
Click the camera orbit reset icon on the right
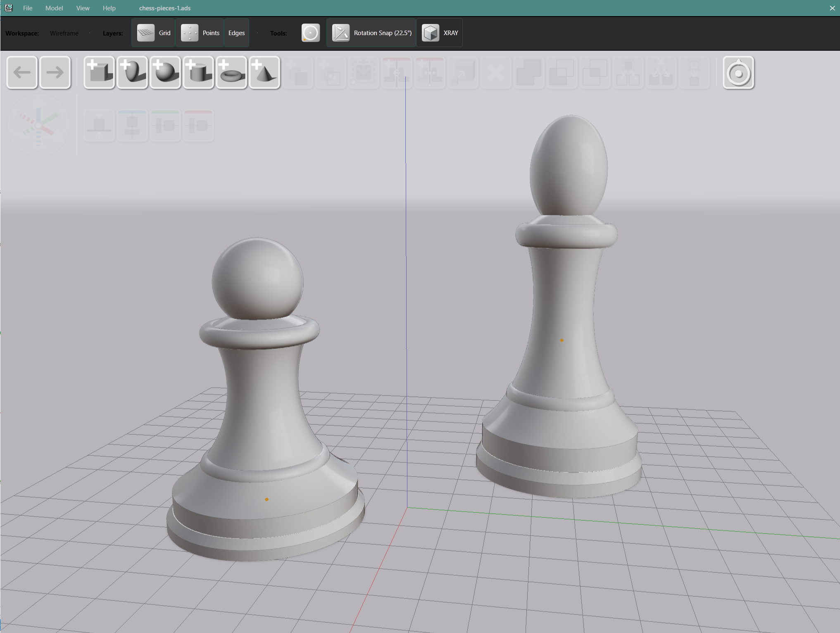pos(738,72)
